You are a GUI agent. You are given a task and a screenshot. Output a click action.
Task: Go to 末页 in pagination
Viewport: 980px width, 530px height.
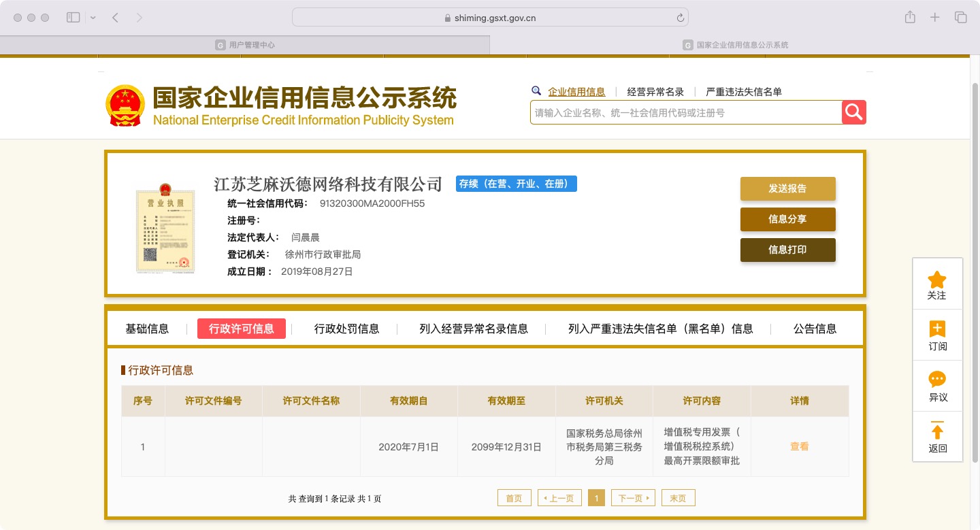tap(678, 498)
